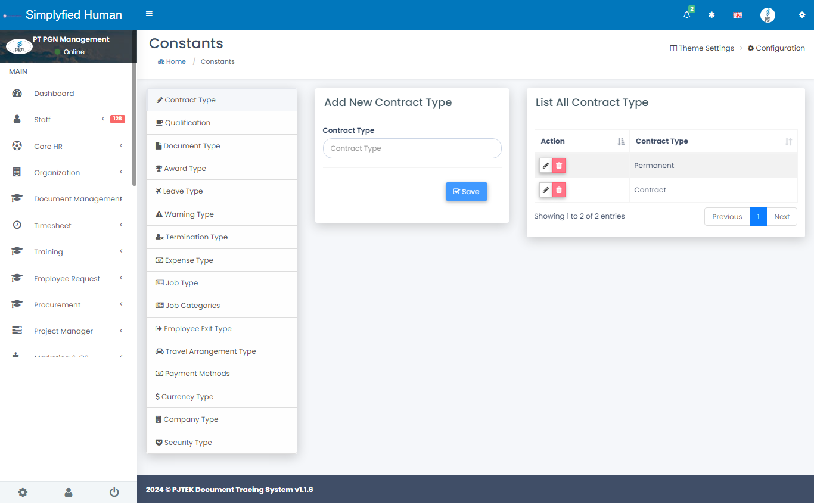Click the Contract Type input field
The image size is (814, 504).
412,148
